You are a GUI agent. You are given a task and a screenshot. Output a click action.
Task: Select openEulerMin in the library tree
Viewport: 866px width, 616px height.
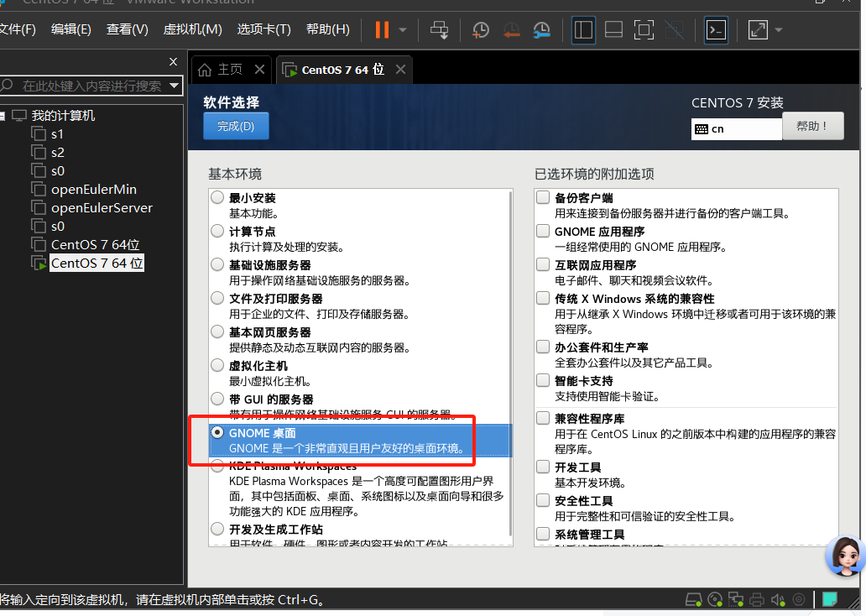point(94,190)
